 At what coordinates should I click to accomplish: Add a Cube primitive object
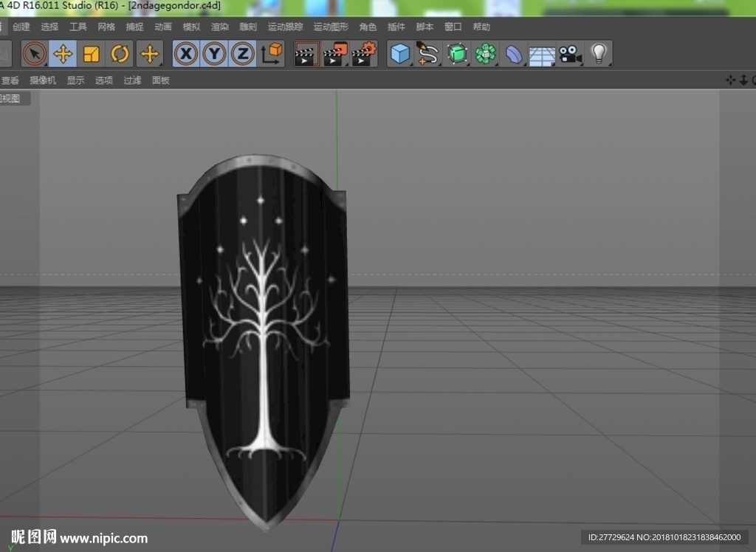[399, 54]
